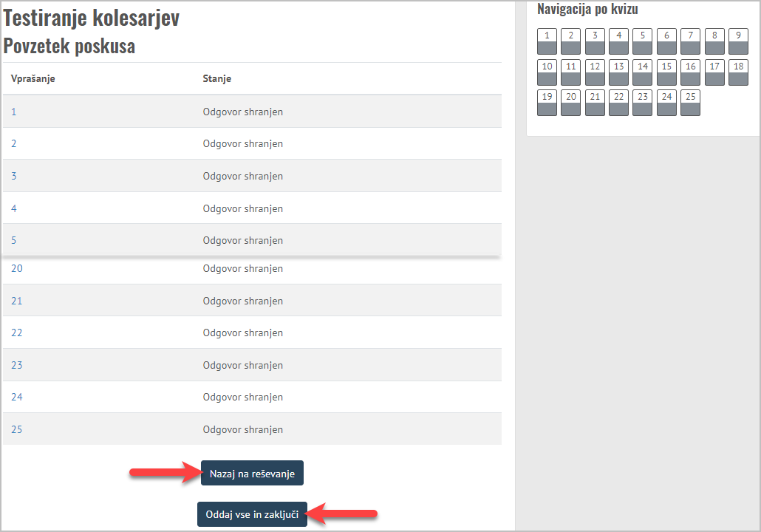761x532 pixels.
Task: Open question 20 link in summary table
Action: 16,268
